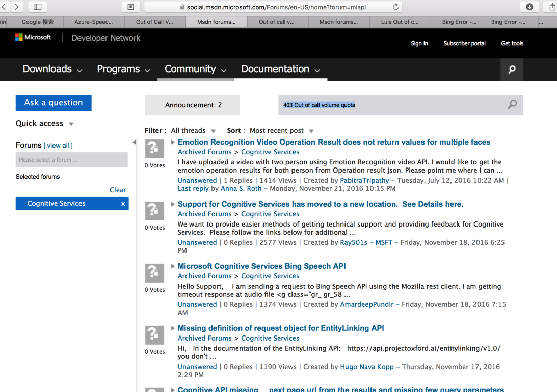Viewport: 557px width, 392px height.
Task: Go back with Safari's back arrow
Action: [x=4, y=7]
